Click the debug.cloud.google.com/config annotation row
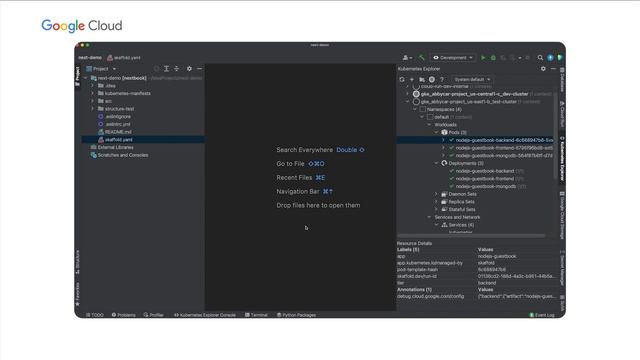 478,296
